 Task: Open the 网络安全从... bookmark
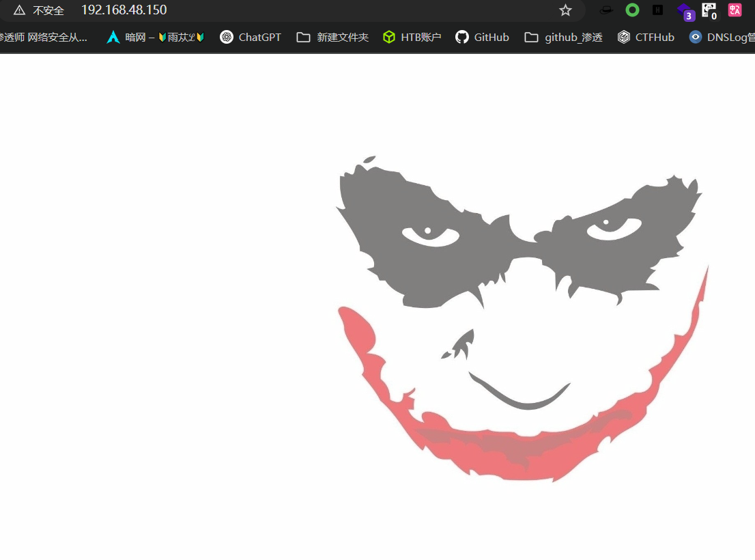(43, 37)
